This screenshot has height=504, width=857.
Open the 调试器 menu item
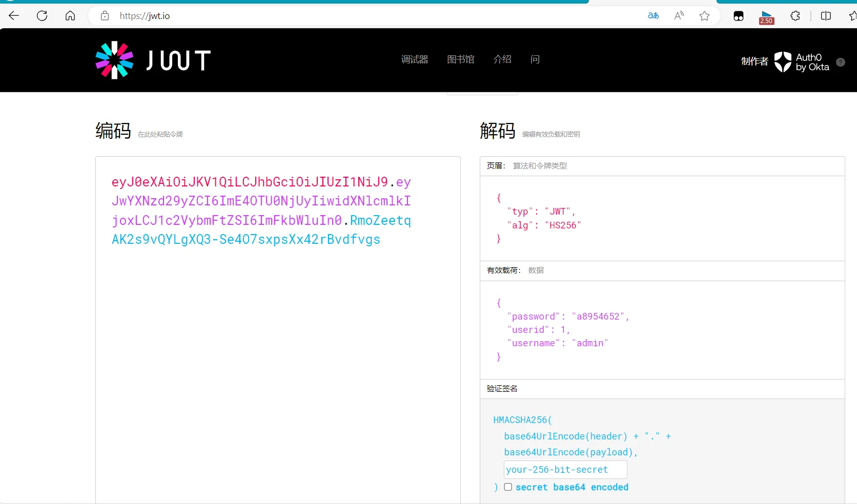tap(414, 59)
